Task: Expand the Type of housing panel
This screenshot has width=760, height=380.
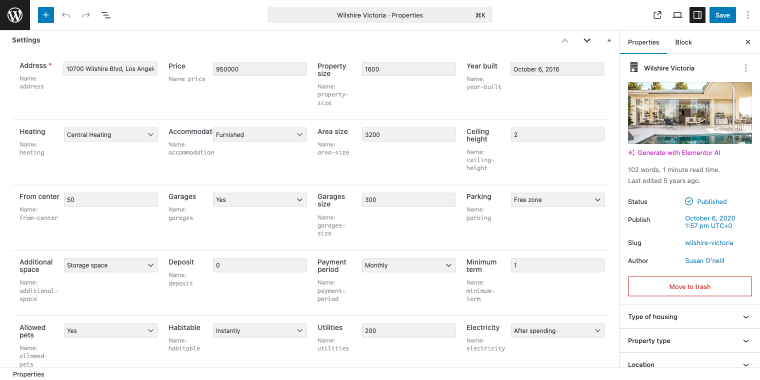Action: [x=690, y=317]
